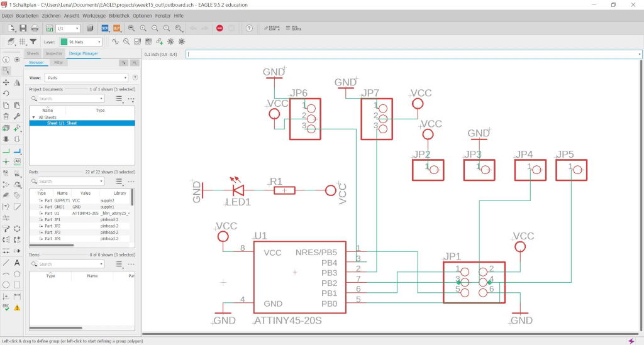The image size is (644, 345).
Task: Click the Delete trash icon
Action: [x=6, y=116]
